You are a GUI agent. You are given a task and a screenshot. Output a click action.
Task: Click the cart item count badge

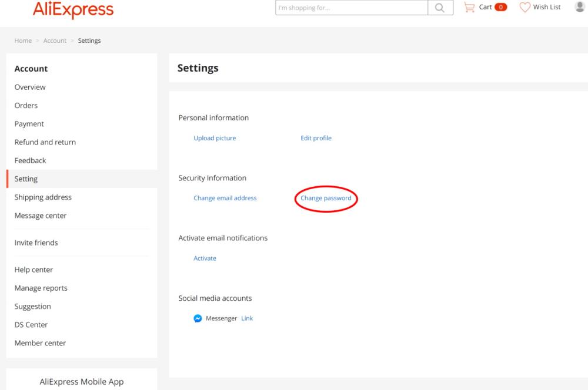coord(500,7)
